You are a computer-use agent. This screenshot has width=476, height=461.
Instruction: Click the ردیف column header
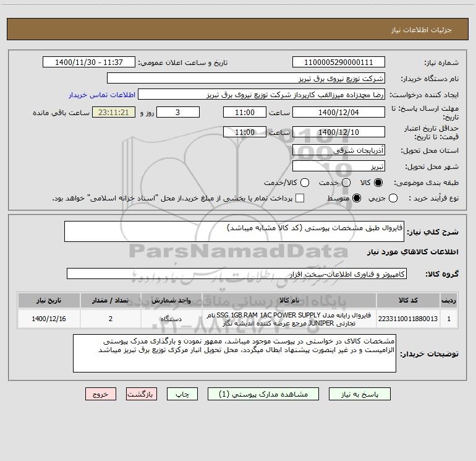[449, 301]
